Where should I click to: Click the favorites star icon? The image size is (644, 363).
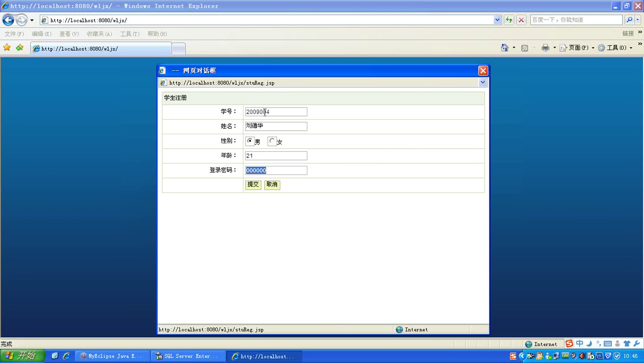[x=7, y=48]
